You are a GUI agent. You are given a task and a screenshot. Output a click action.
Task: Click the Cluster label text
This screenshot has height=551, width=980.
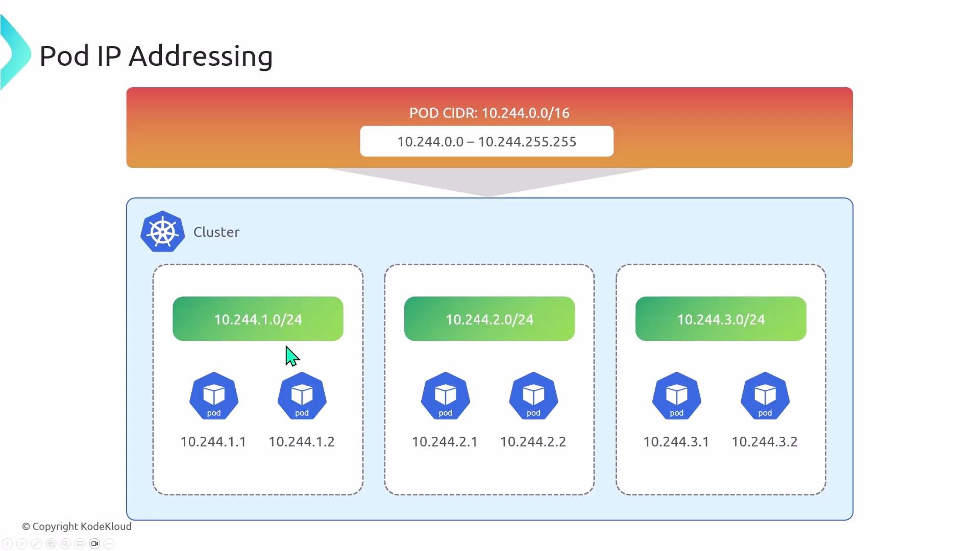(216, 232)
